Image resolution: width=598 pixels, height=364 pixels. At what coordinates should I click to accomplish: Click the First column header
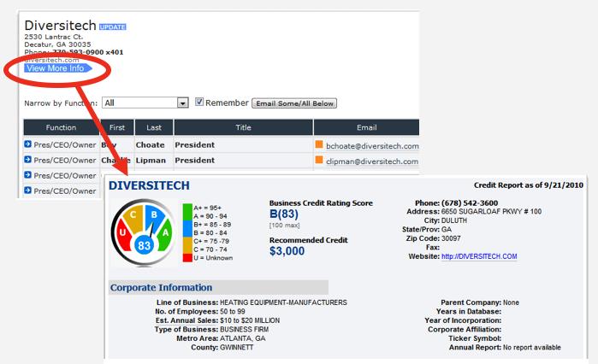(x=117, y=127)
